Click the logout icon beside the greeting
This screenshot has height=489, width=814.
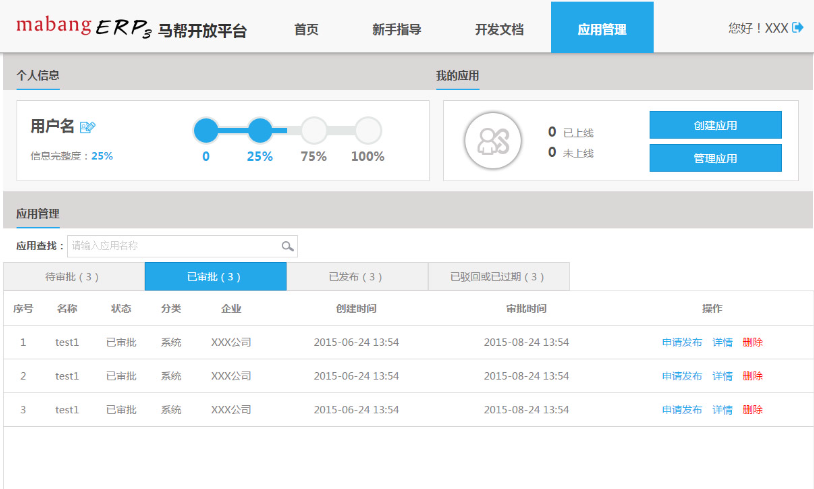[798, 28]
